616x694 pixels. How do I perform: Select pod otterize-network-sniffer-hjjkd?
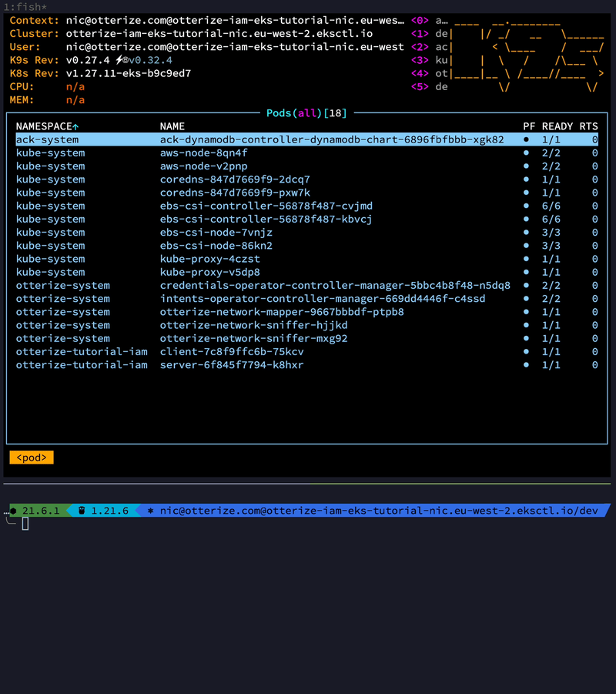click(x=306, y=325)
